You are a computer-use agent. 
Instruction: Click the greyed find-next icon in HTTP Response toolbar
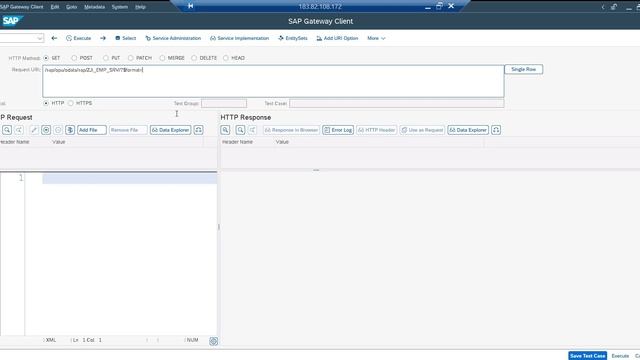253,130
